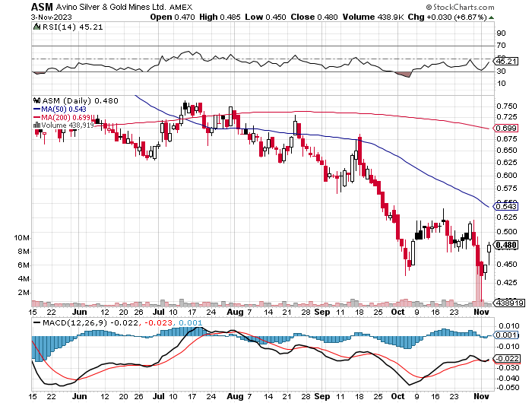
Task: Click the Aug label on the price chart date axis
Action: click(x=235, y=312)
